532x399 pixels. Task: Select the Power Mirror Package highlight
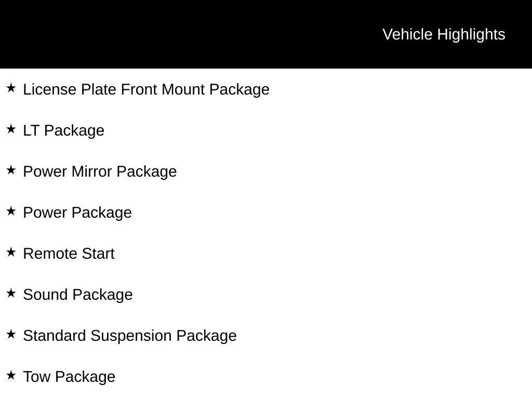(x=100, y=171)
